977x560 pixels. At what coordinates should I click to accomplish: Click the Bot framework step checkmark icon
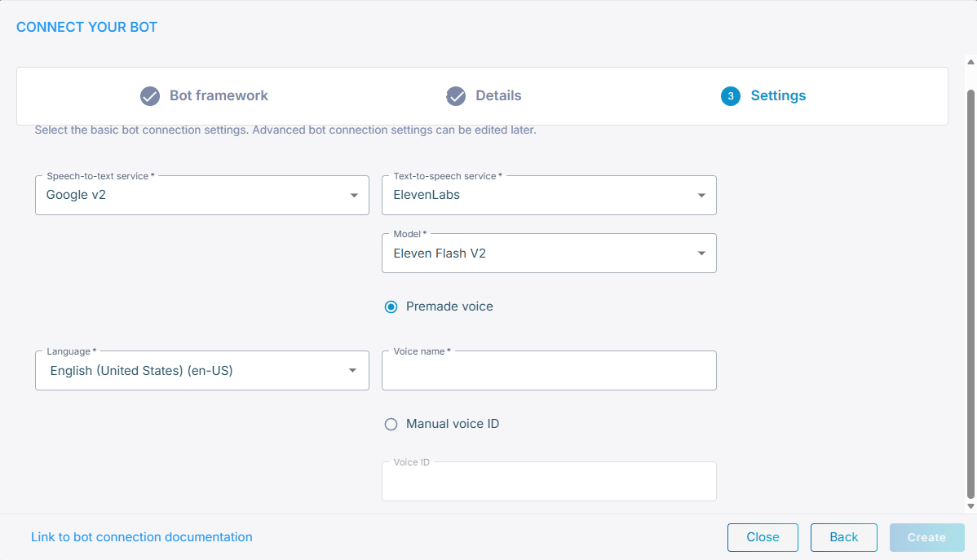coord(150,96)
